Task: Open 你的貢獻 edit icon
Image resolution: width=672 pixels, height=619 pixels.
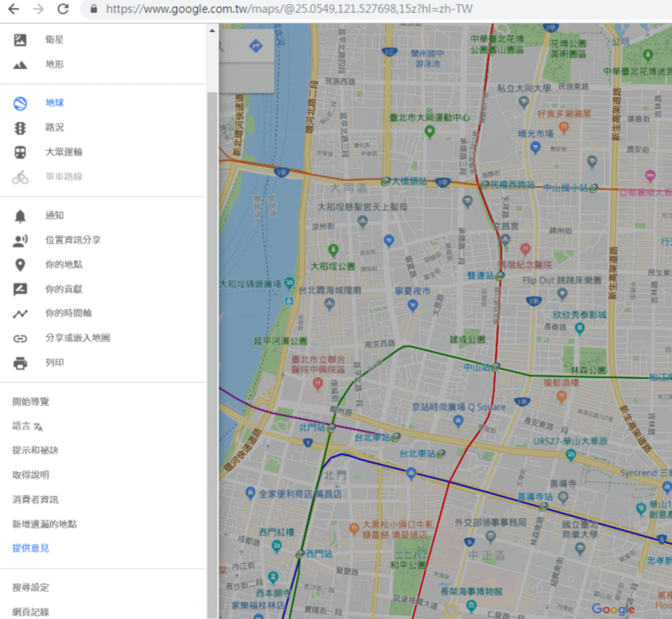Action: 21,289
